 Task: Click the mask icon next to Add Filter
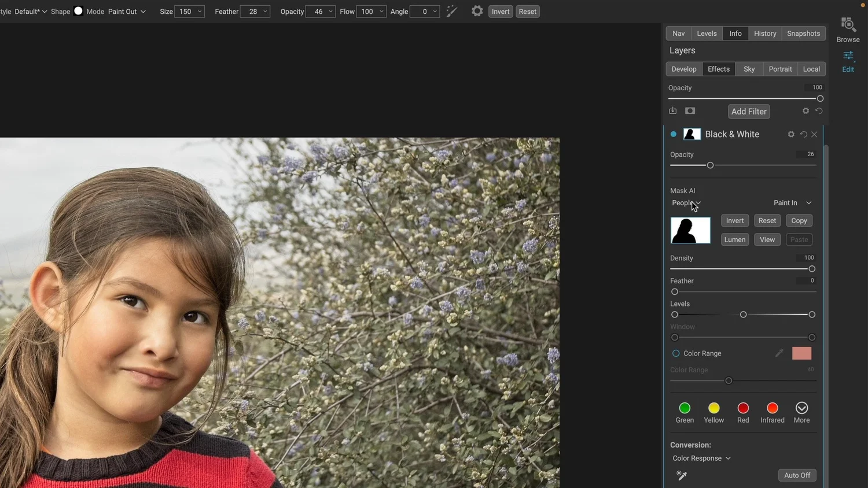click(690, 110)
